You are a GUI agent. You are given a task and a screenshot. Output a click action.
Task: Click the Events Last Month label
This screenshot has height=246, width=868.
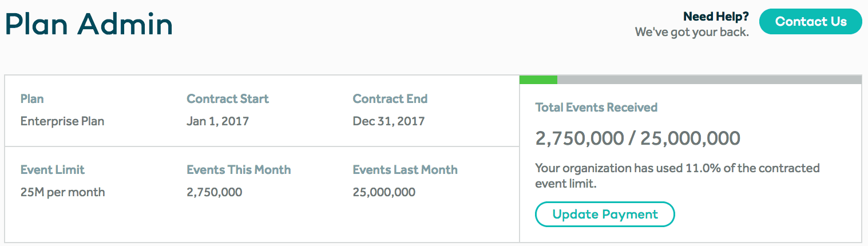pos(405,169)
